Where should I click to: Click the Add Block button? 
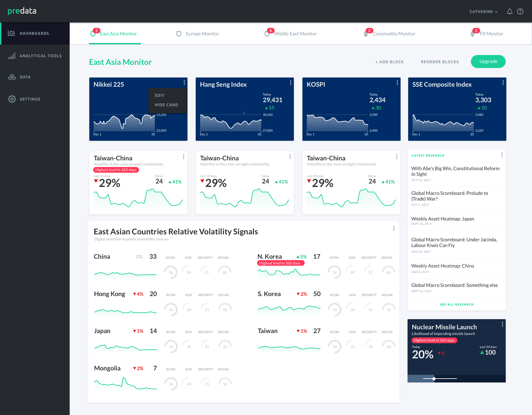(389, 62)
